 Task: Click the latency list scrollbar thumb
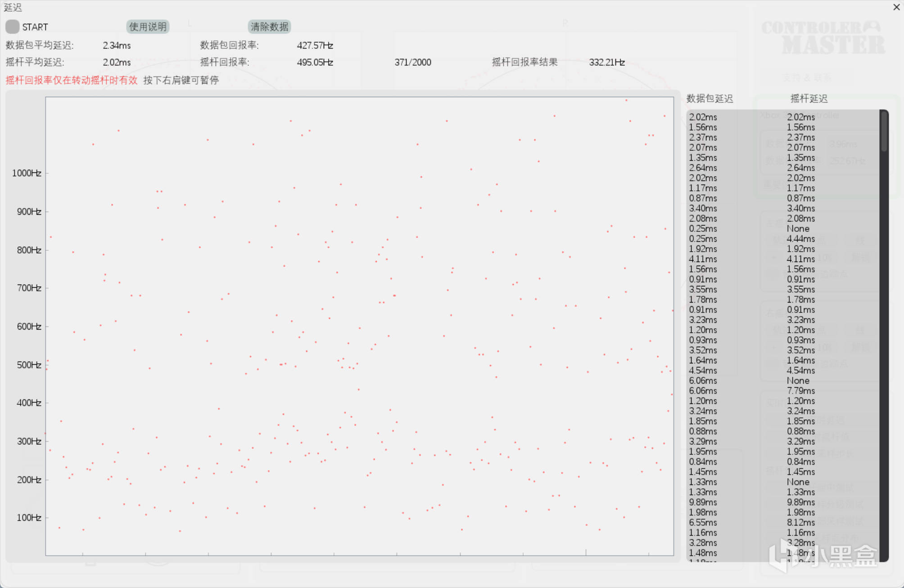884,131
